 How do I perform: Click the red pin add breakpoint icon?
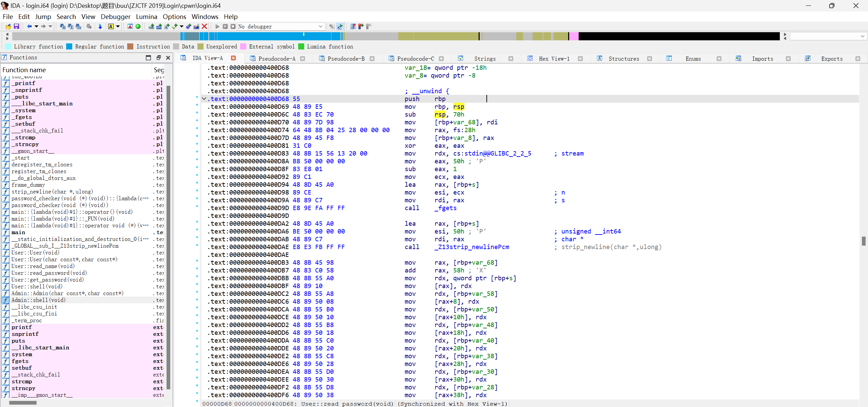[361, 26]
